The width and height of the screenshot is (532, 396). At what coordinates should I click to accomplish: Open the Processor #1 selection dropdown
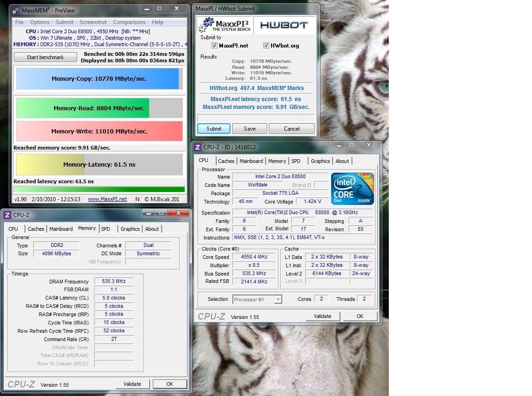coord(257,300)
